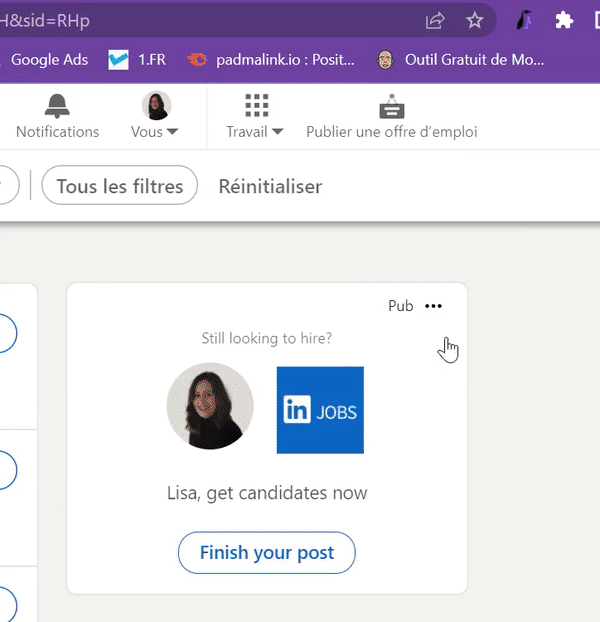Expand the Vous dropdown menu

point(154,132)
